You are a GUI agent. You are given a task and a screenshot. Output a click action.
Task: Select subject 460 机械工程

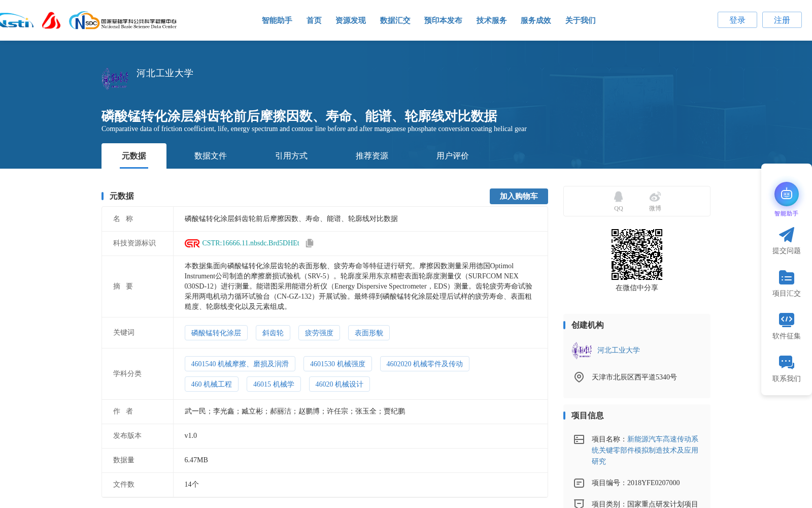coord(212,384)
